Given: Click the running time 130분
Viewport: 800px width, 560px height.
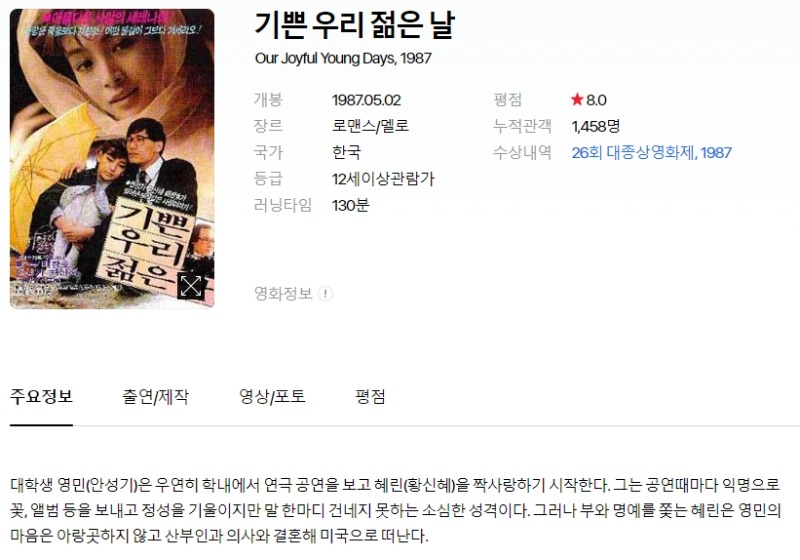Looking at the screenshot, I should [351, 206].
